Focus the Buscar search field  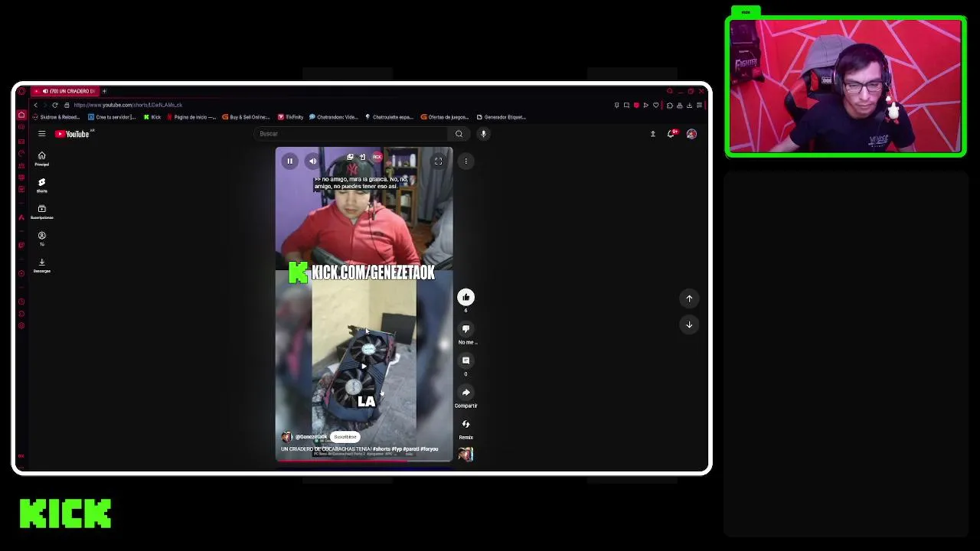pyautogui.click(x=352, y=134)
